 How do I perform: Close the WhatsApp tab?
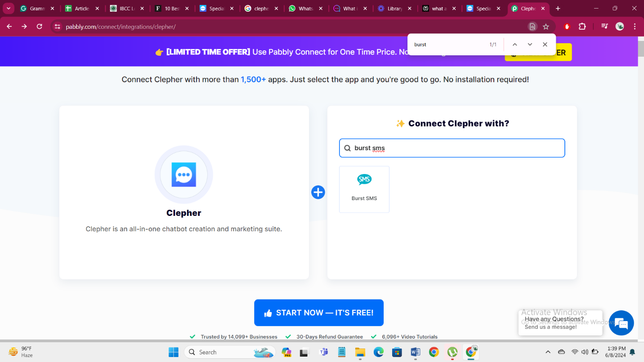(321, 9)
